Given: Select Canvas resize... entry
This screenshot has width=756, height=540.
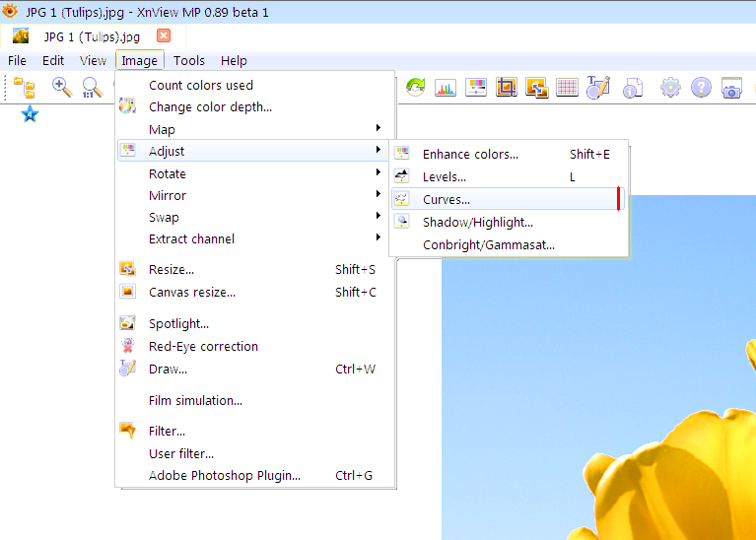Looking at the screenshot, I should 254,293.
